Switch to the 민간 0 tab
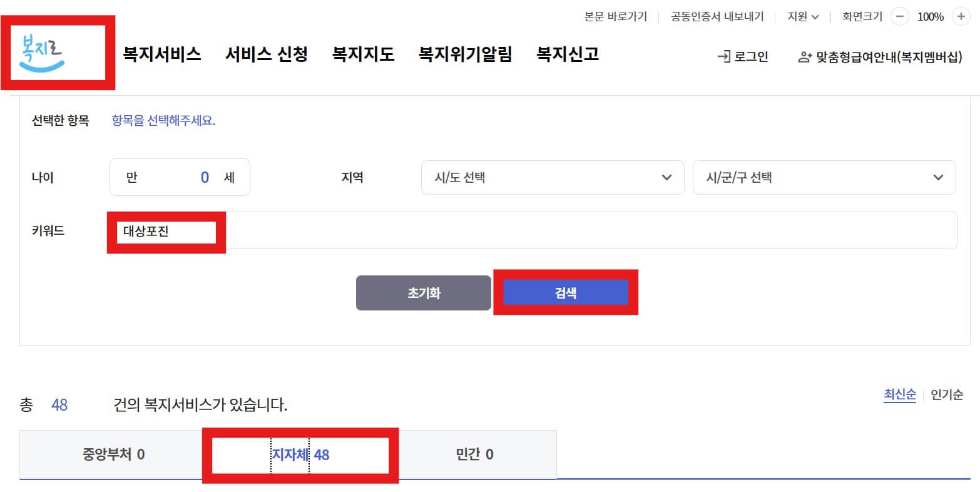This screenshot has height=492, width=980. (474, 454)
